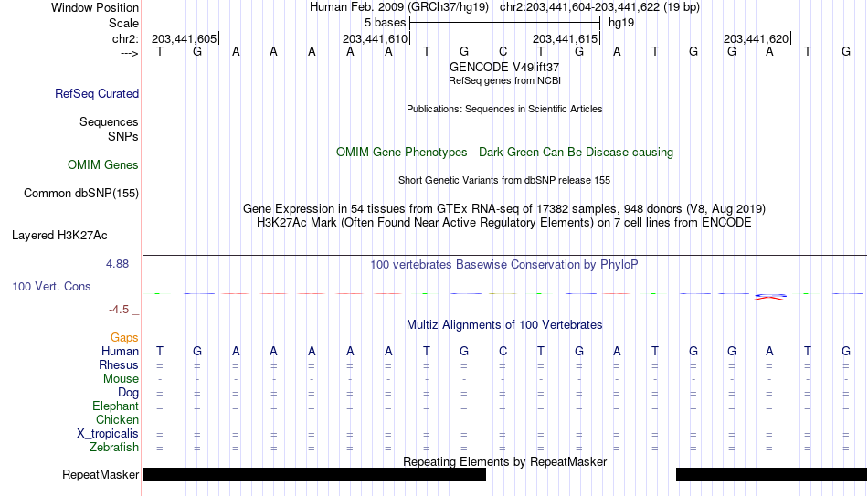The width and height of the screenshot is (868, 496).
Task: Click the H3K27Ac Mark ENCODE track title
Action: click(x=504, y=223)
